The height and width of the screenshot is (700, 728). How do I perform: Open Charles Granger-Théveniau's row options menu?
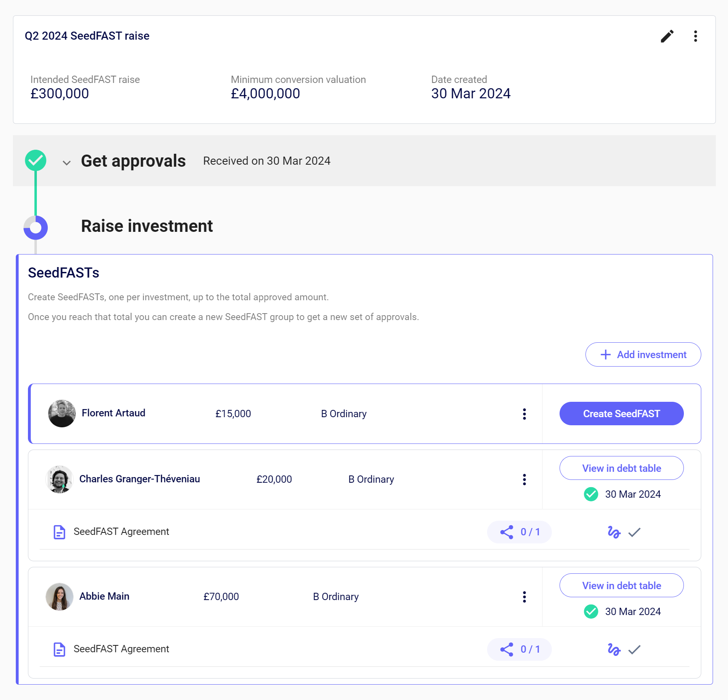click(524, 479)
